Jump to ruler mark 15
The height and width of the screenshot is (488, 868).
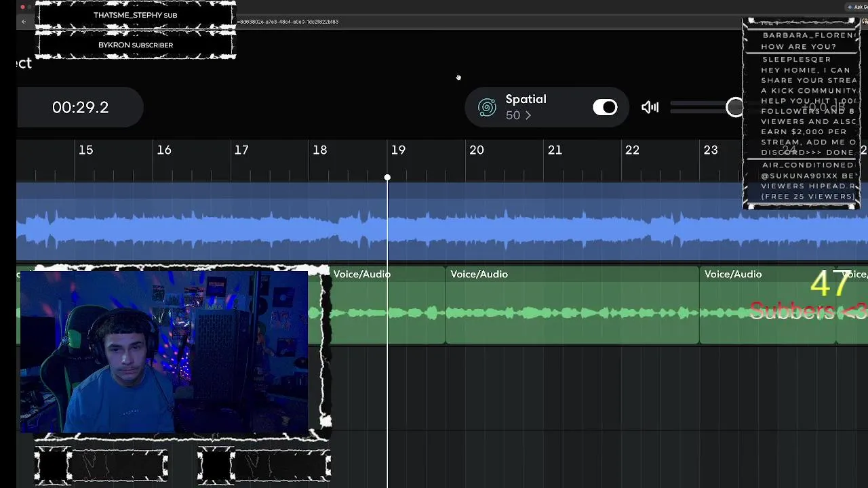click(85, 150)
